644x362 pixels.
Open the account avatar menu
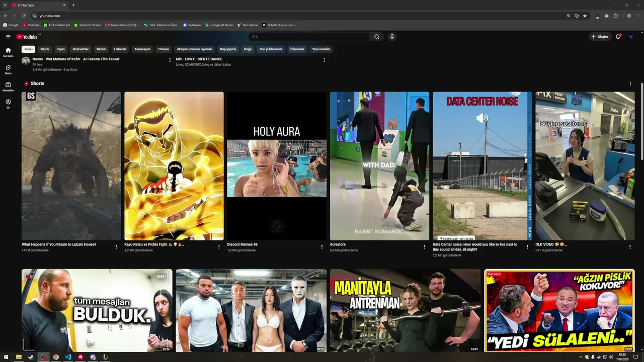click(x=631, y=37)
